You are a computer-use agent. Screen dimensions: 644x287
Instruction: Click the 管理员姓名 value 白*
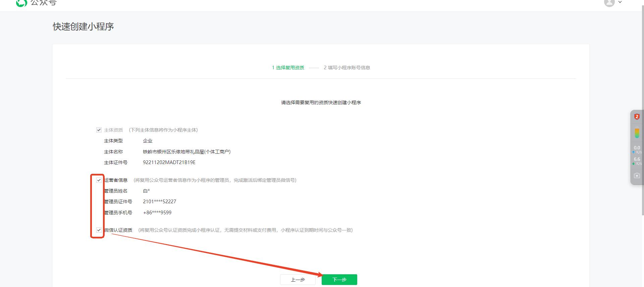click(146, 191)
